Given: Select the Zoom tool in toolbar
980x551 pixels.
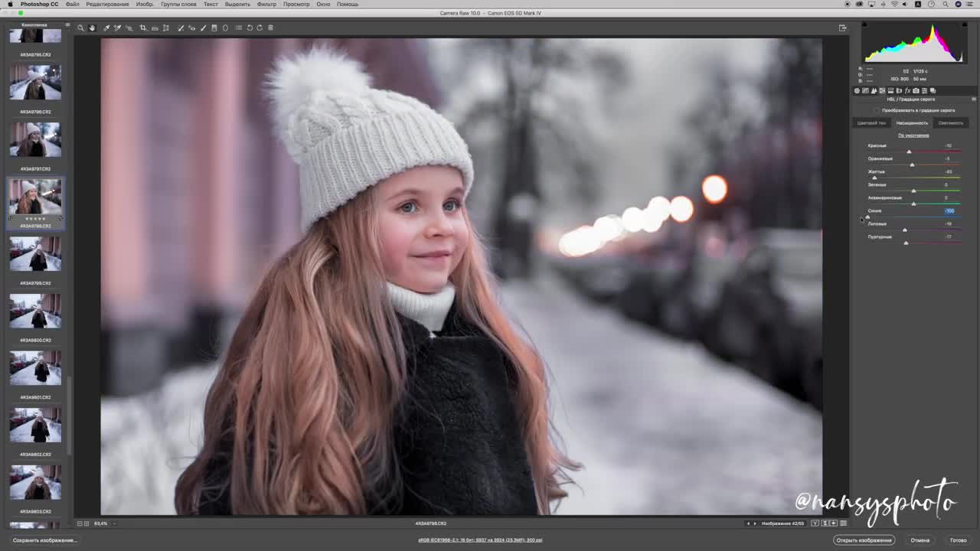Looking at the screenshot, I should click(80, 28).
